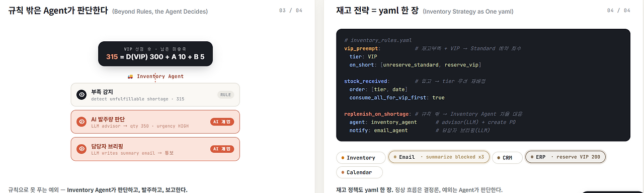Select the Calendar chip
This screenshot has height=193, width=644.
pyautogui.click(x=359, y=172)
